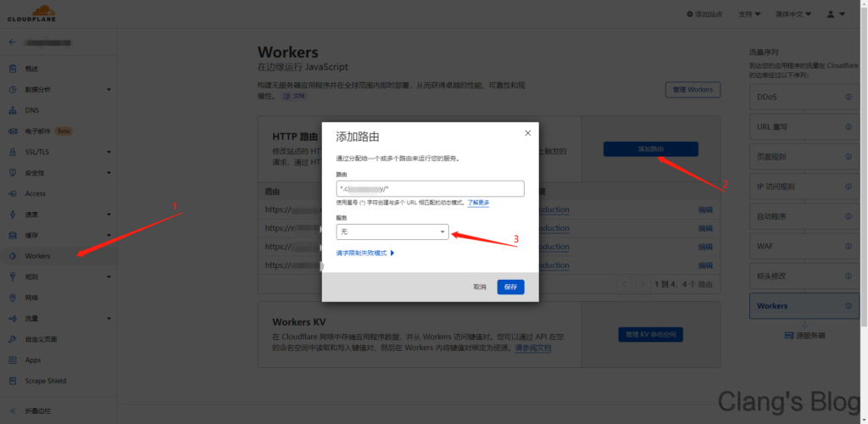Click the Scrape Shield icon

point(13,381)
